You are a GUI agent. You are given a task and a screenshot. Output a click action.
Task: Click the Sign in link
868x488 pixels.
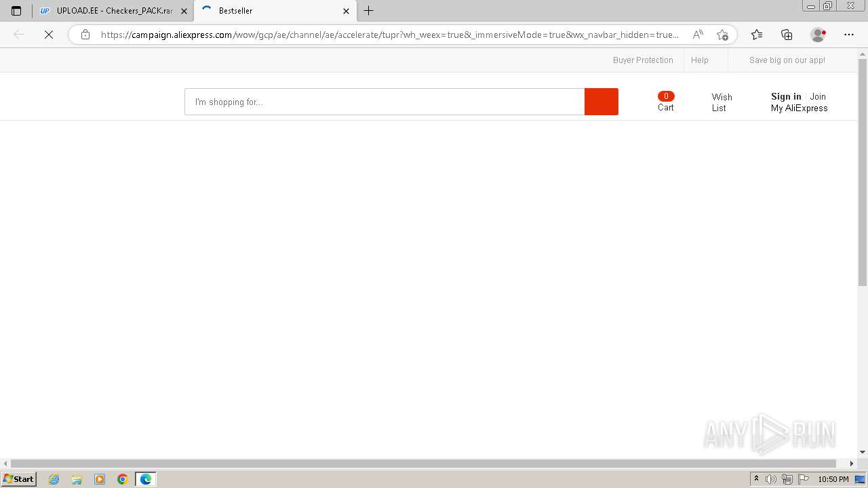(786, 96)
